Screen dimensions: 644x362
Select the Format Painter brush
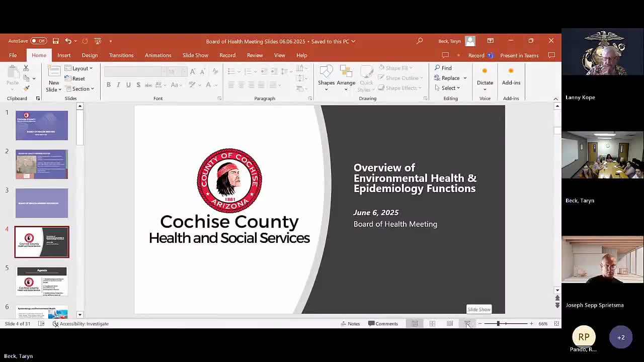tap(26, 88)
